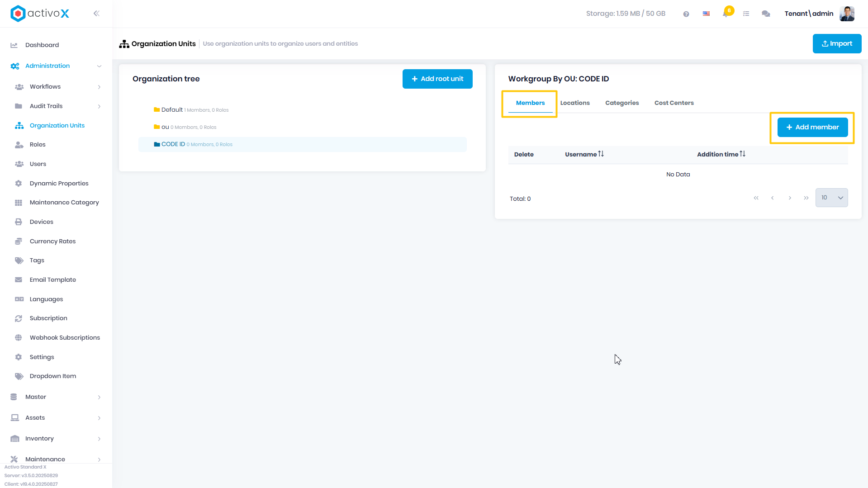Sort members by Addition time column
The width and height of the screenshot is (868, 488).
pyautogui.click(x=721, y=154)
